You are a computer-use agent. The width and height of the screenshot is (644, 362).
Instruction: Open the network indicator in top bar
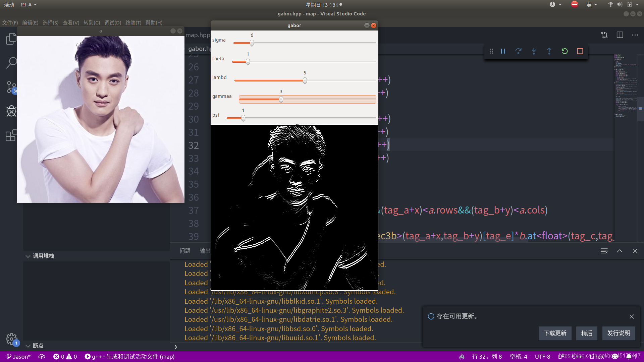[x=610, y=5]
